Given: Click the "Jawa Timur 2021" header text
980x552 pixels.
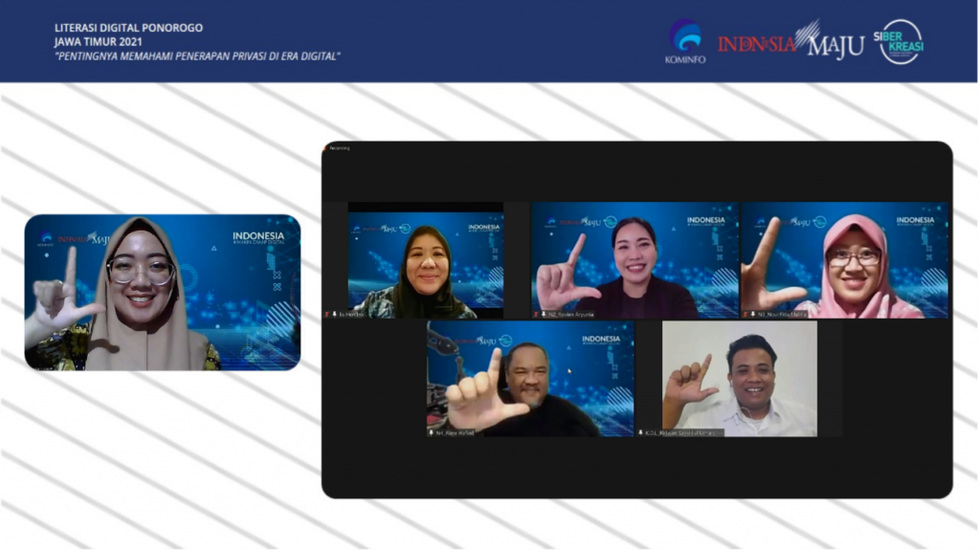Looking at the screenshot, I should pos(97,41).
